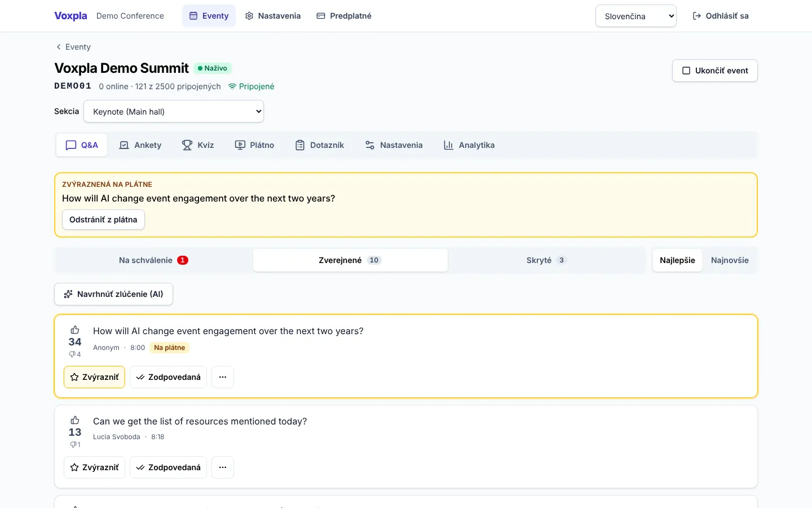Click the event code DEMO01
Viewport: 812px width, 508px height.
[73, 86]
